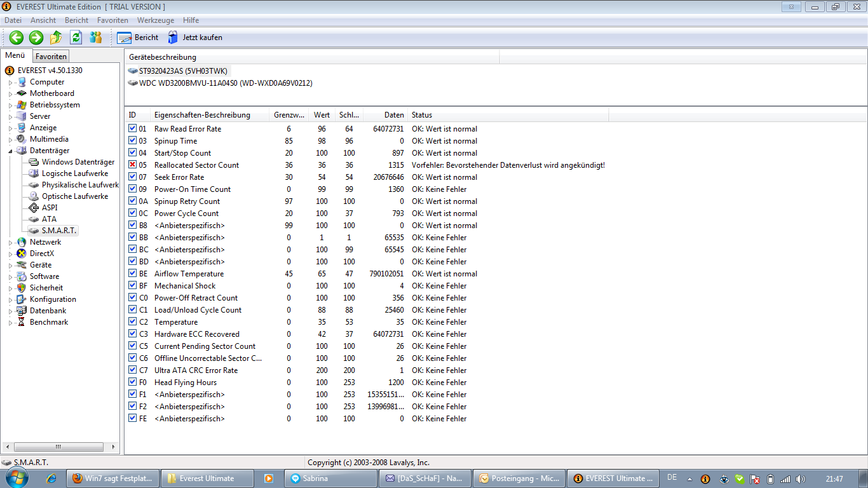Sort by the Status column header

(508, 115)
